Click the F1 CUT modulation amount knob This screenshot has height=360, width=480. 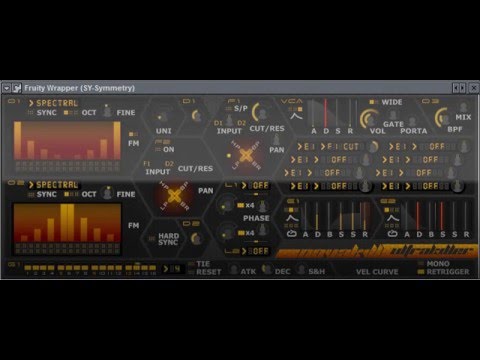tap(372, 146)
